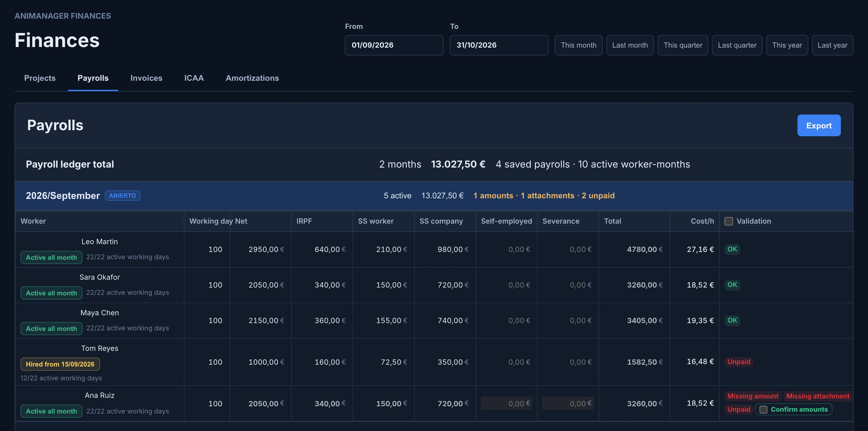The height and width of the screenshot is (431, 868).
Task: Check the Confirm amounts checkbox for Ana Ruiz
Action: 763,409
